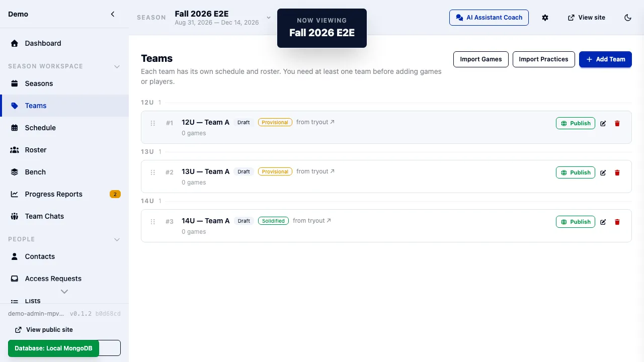Open 'from tryout' link for 12U team
The height and width of the screenshot is (362, 644).
coord(315,122)
